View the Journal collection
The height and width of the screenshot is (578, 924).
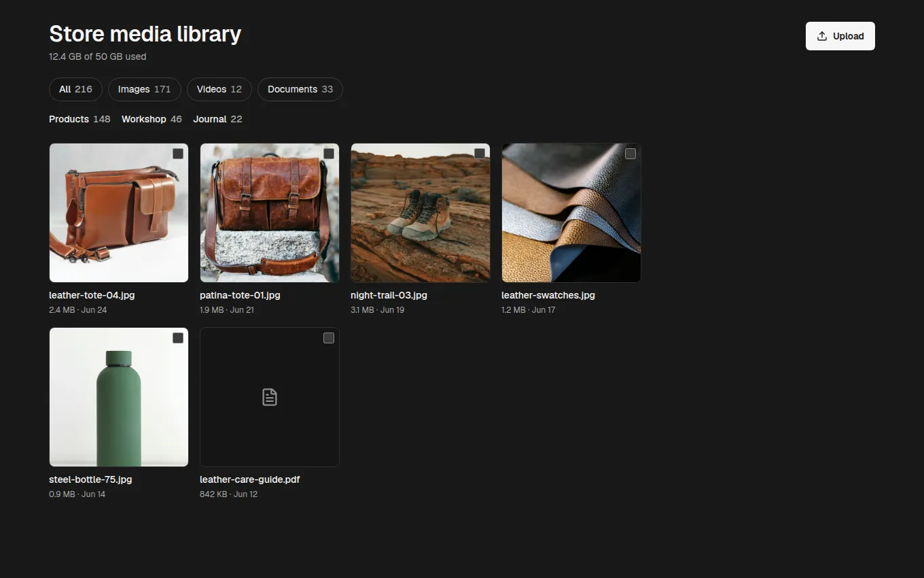(x=217, y=119)
